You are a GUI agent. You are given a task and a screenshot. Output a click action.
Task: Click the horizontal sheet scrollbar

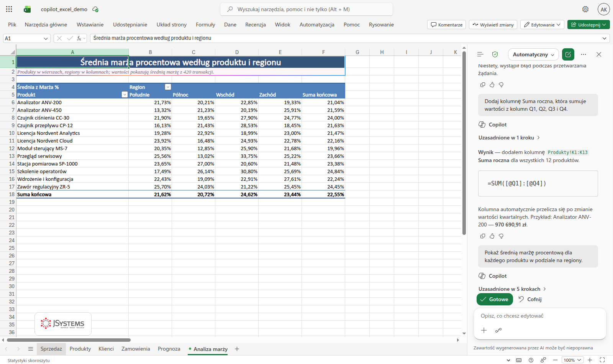click(x=69, y=340)
